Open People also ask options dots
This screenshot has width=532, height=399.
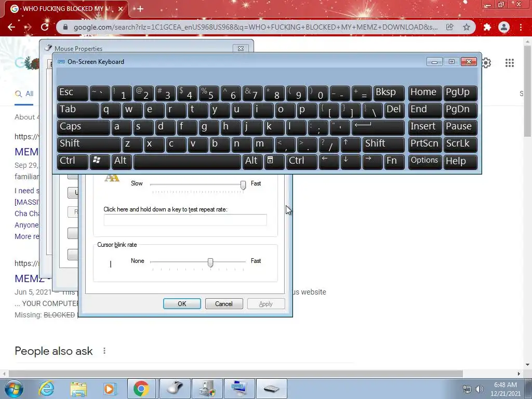click(104, 351)
